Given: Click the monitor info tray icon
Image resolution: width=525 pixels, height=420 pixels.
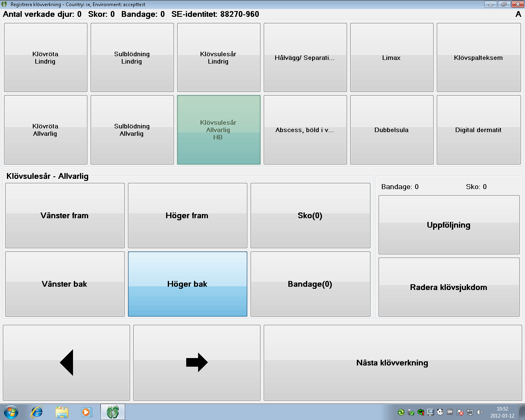Looking at the screenshot, I should (431, 412).
